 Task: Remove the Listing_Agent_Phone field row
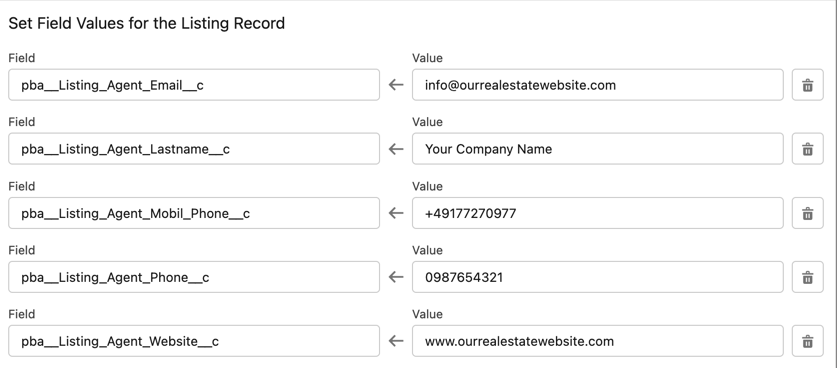(x=808, y=277)
